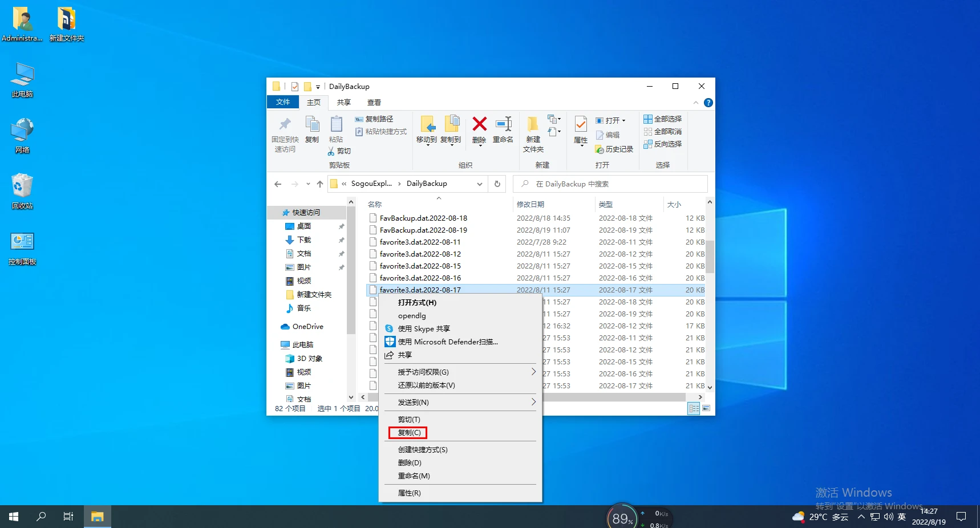
Task: Select file favorite3.dat.2022-08-15
Action: pos(420,266)
